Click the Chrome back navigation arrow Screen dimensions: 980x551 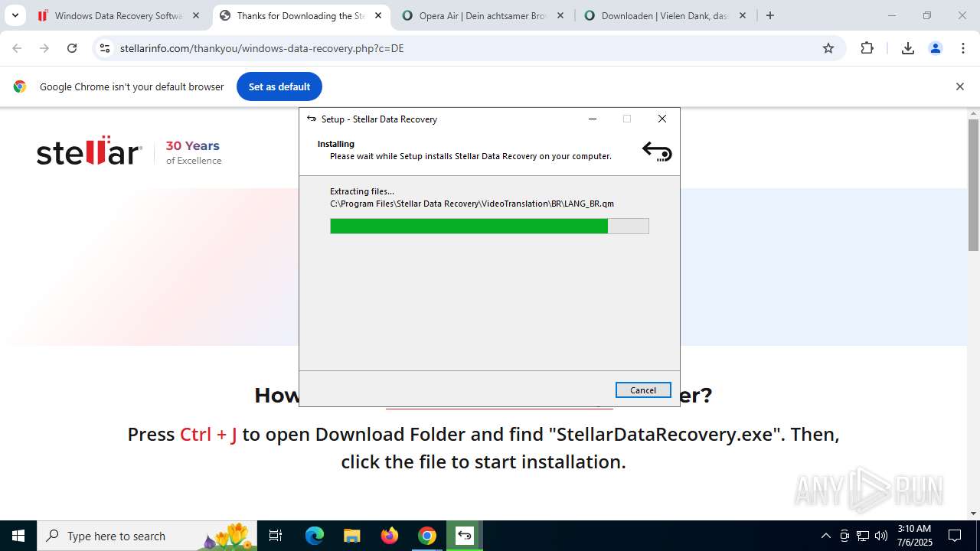pos(17,48)
